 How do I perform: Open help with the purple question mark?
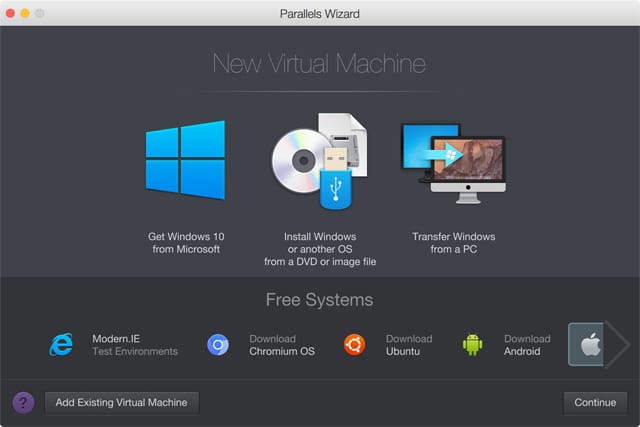(x=24, y=402)
